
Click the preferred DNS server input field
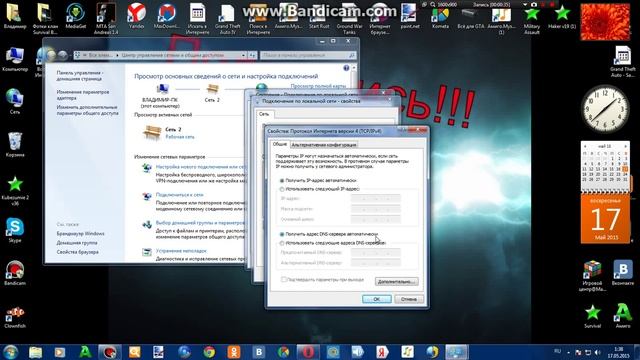tap(376, 253)
